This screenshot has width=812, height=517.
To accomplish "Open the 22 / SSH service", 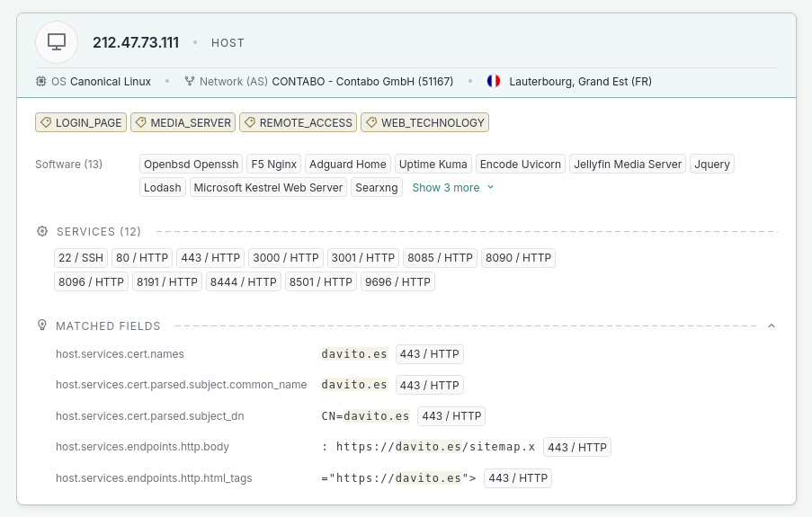I will pos(81,257).
